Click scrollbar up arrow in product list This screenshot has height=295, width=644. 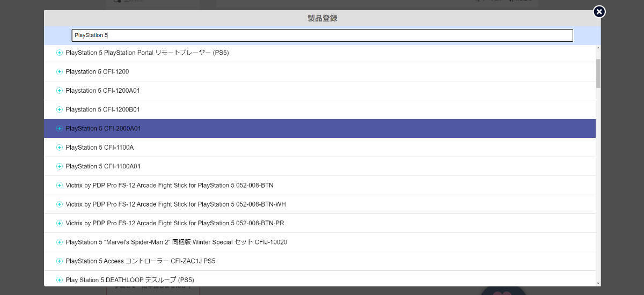pos(598,49)
